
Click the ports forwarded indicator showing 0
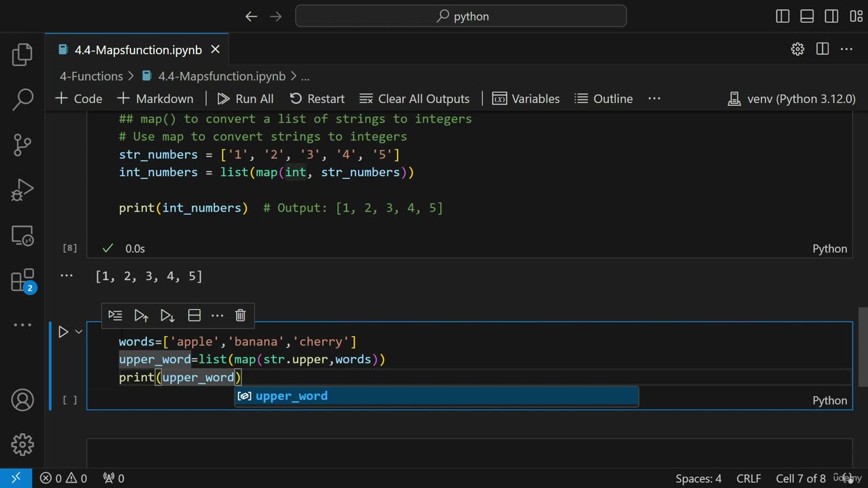click(x=113, y=478)
